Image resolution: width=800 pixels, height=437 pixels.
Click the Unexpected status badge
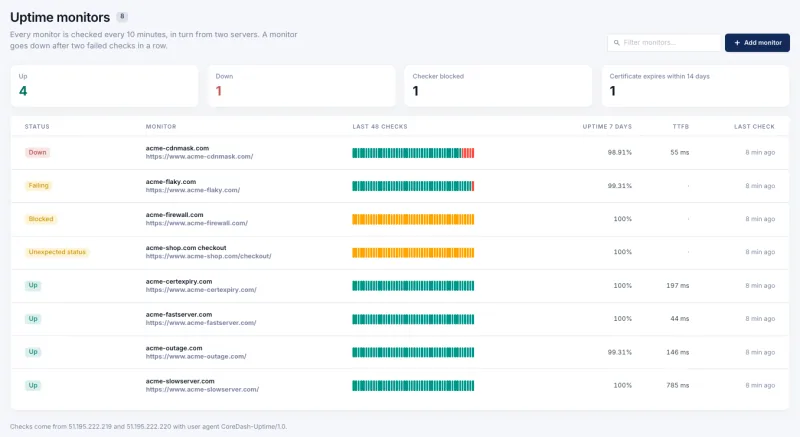[x=57, y=252]
